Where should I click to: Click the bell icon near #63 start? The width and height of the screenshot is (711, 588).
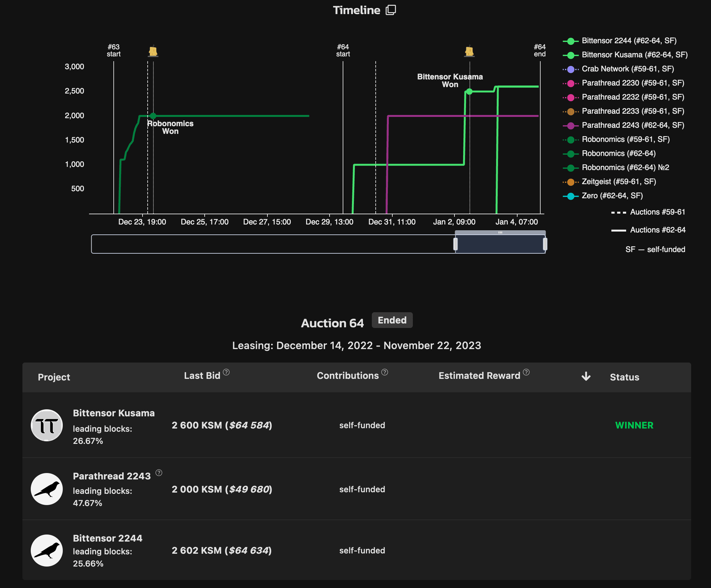click(153, 51)
